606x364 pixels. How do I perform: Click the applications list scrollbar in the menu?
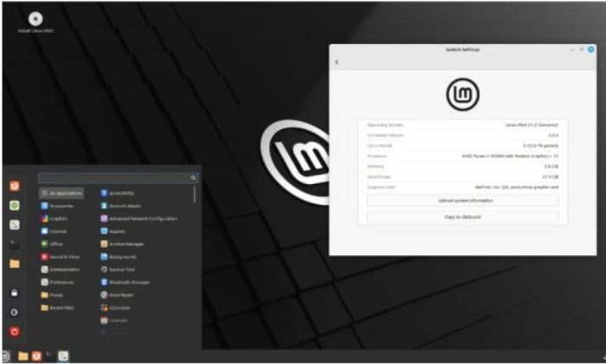[x=195, y=195]
